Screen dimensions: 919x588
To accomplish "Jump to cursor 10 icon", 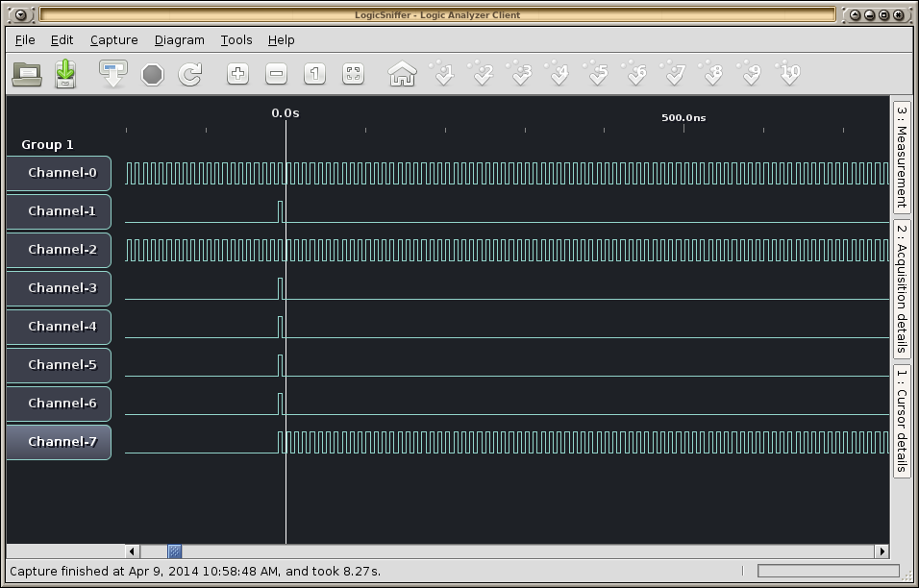I will click(788, 73).
